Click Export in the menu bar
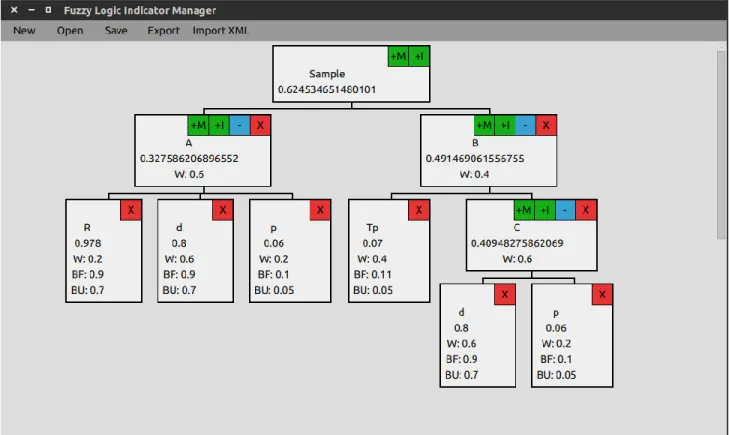 pos(163,31)
